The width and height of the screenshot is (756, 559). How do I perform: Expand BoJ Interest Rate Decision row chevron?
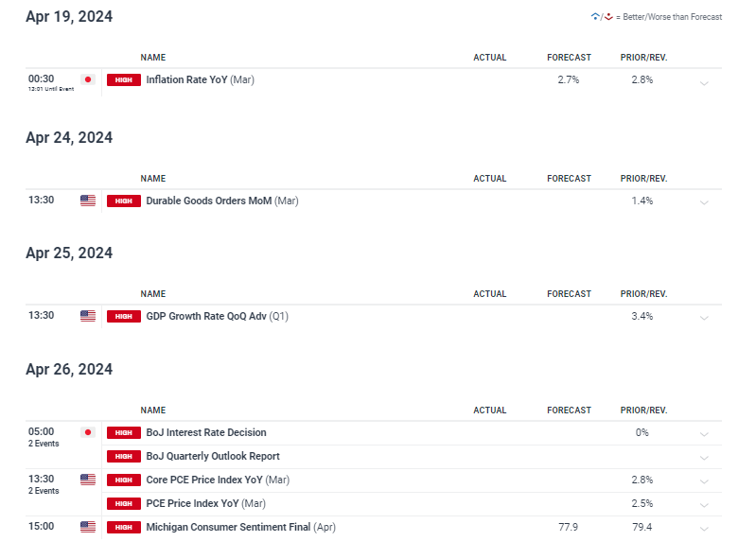[x=704, y=434]
